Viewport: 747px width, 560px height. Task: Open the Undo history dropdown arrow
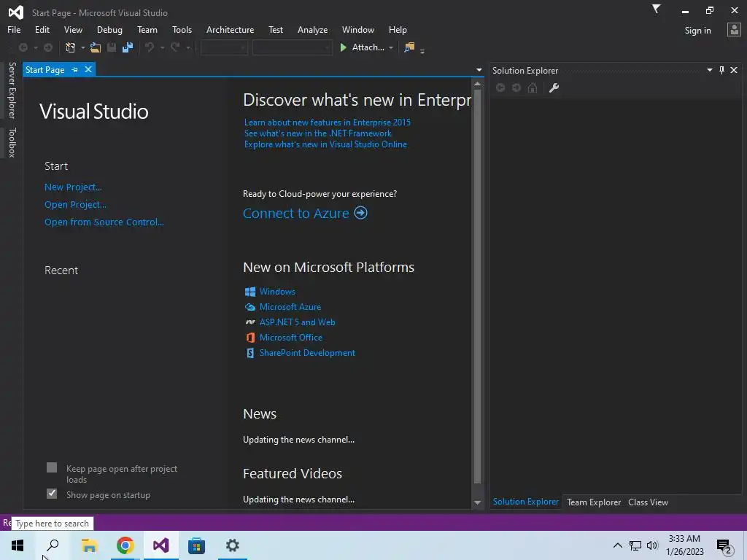(x=162, y=47)
